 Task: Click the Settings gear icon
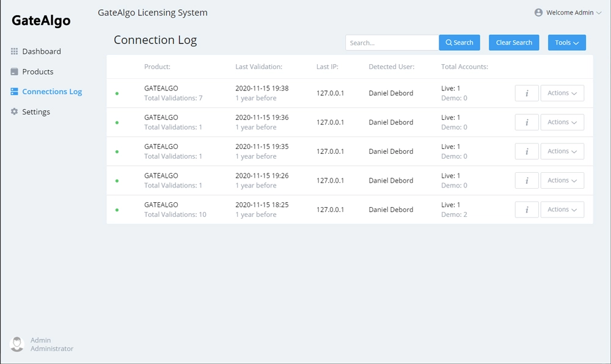[15, 111]
